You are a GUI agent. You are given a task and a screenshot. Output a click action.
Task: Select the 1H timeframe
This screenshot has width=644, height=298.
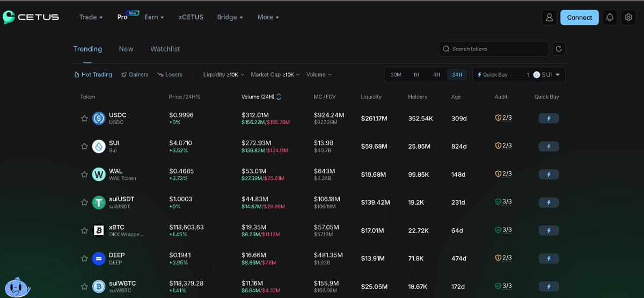pyautogui.click(x=416, y=75)
